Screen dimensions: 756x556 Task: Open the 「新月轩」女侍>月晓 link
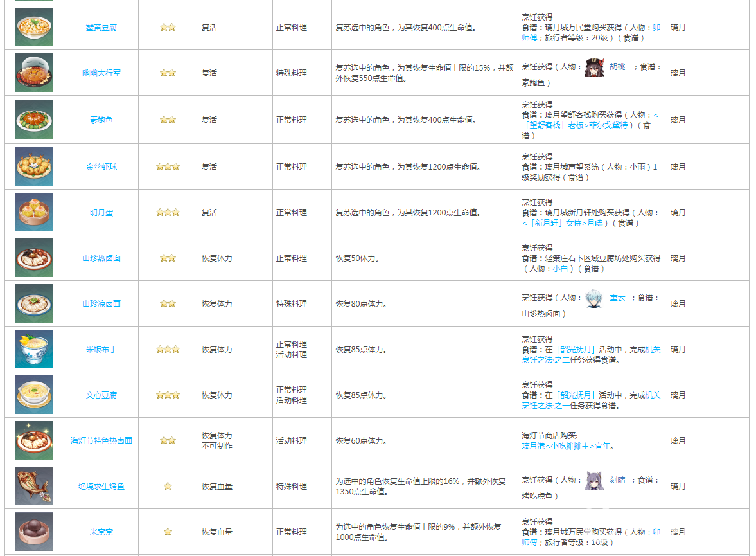click(x=563, y=223)
